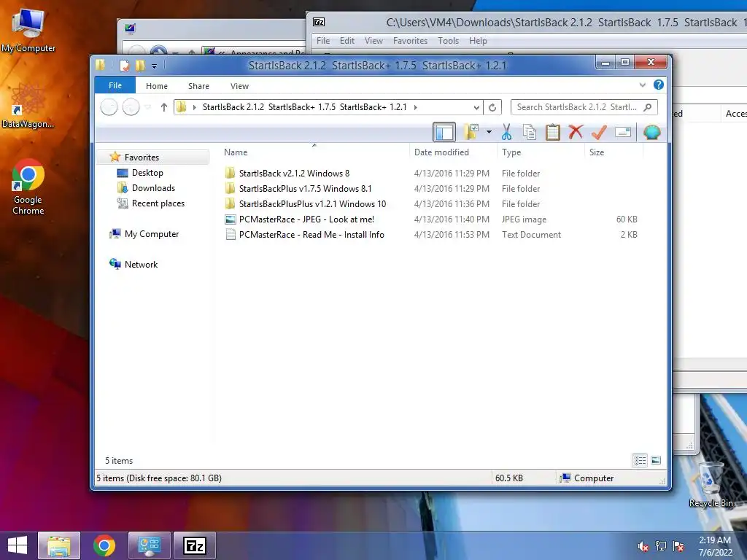This screenshot has height=560, width=747.
Task: Switch to the Large icons view icon
Action: coord(656,460)
